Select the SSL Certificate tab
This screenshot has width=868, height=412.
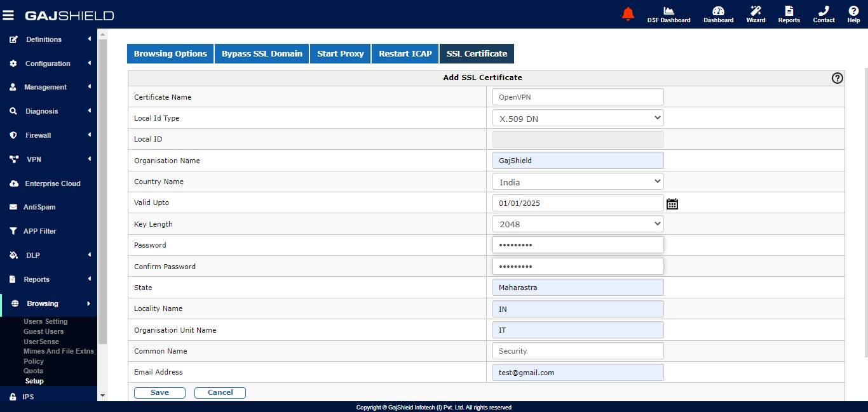point(477,53)
